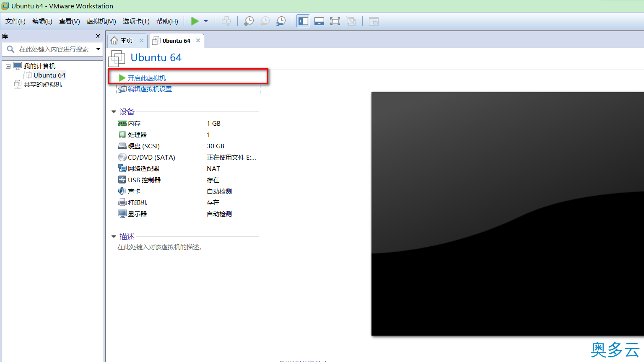
Task: Click the USB 控制器 icon
Action: click(x=122, y=180)
